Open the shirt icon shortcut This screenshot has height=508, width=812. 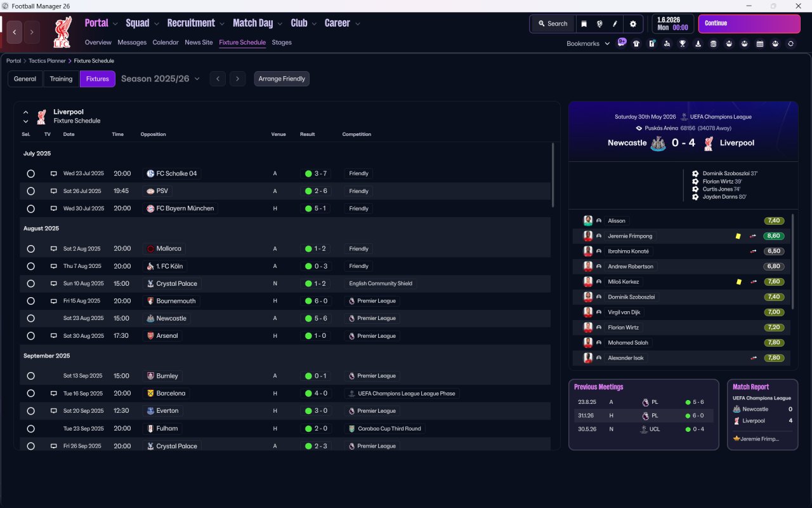[x=636, y=44]
